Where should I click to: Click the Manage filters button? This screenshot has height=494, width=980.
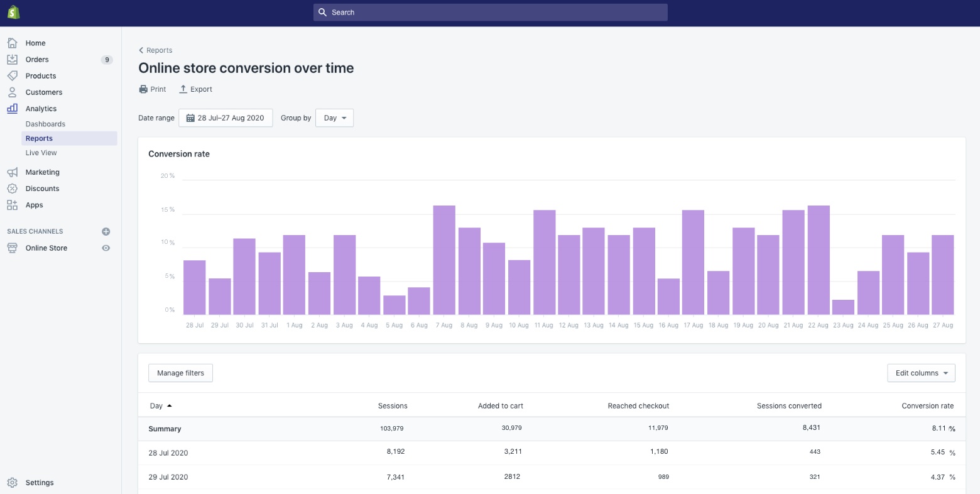click(x=180, y=373)
